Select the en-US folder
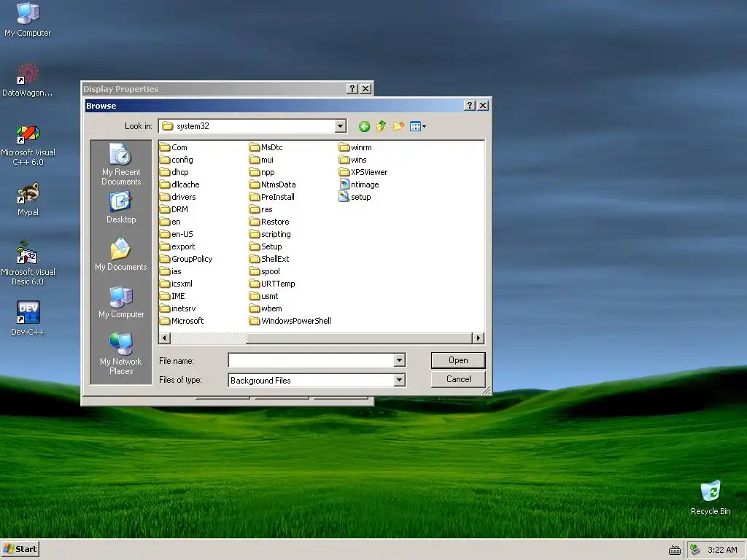The width and height of the screenshot is (747, 560). (177, 234)
